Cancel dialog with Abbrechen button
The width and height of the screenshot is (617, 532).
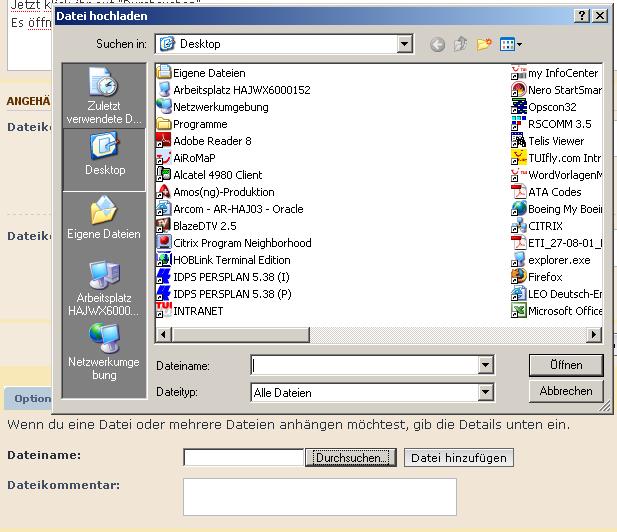click(x=566, y=391)
